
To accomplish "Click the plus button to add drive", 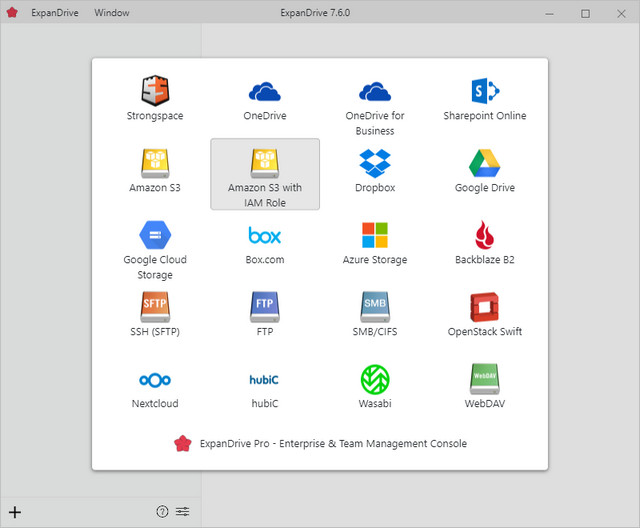I will click(15, 512).
